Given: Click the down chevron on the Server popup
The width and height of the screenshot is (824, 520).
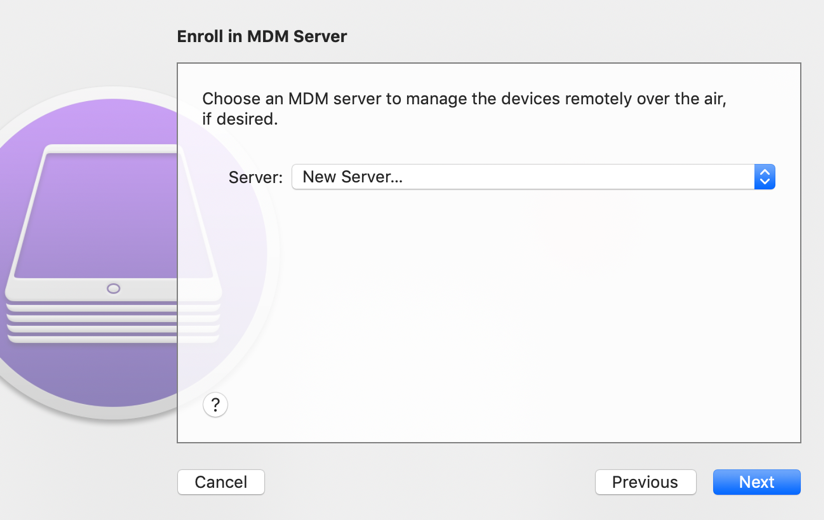Looking at the screenshot, I should [x=765, y=182].
